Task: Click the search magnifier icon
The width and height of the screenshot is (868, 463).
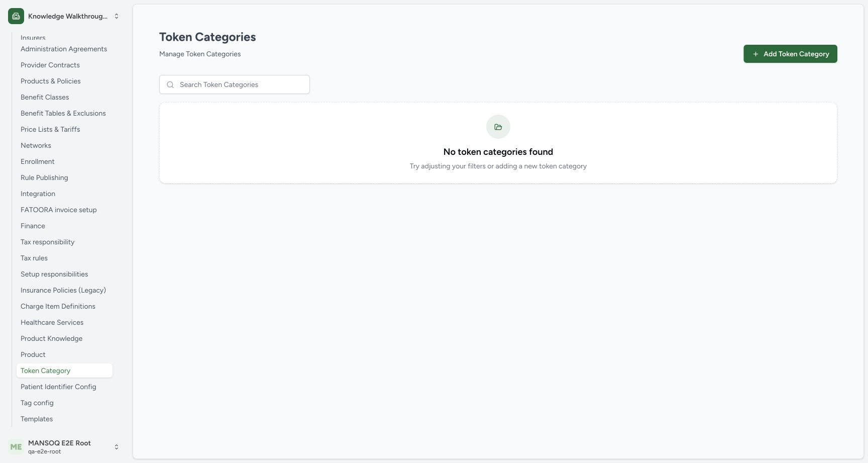Action: point(170,84)
